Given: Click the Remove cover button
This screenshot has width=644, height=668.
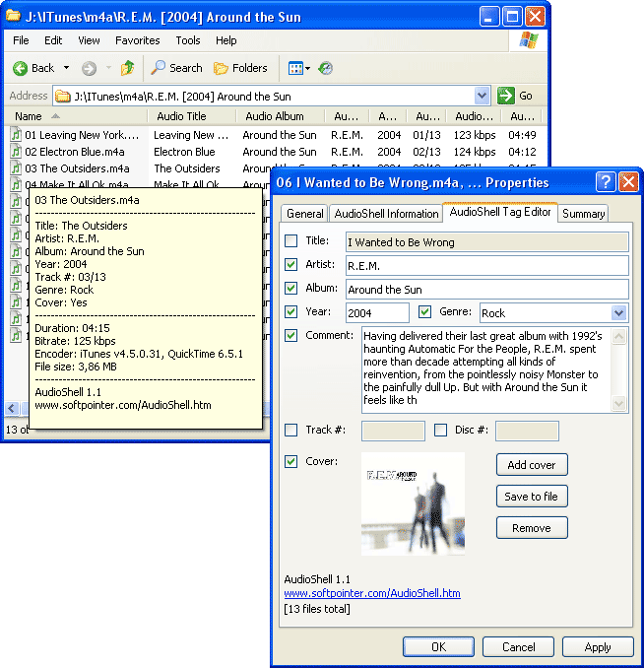Looking at the screenshot, I should (532, 528).
